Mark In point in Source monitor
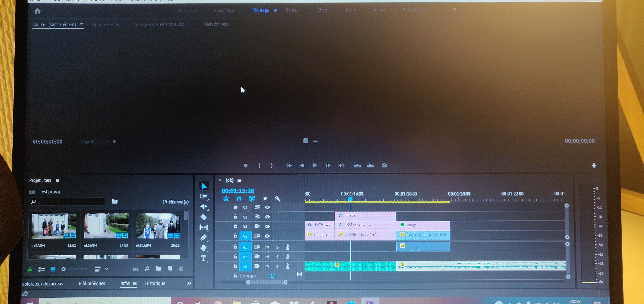Screen dimensions: 644x304 click(259, 166)
